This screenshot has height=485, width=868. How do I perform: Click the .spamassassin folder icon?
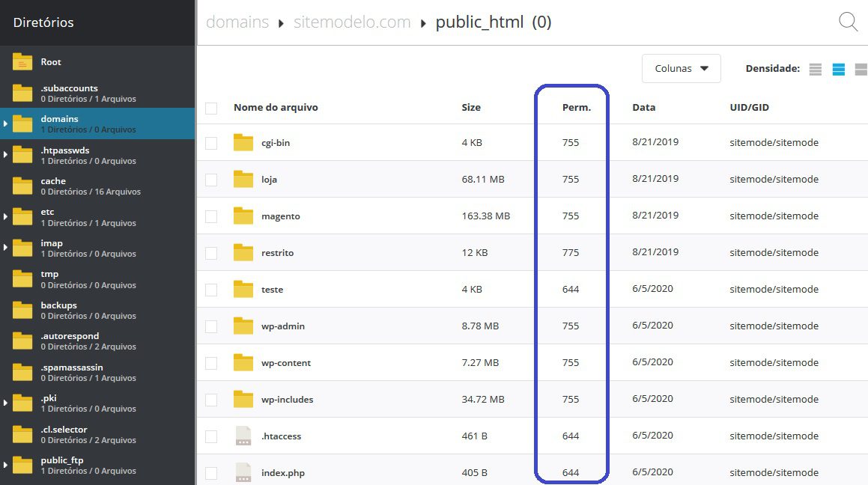pyautogui.click(x=22, y=372)
